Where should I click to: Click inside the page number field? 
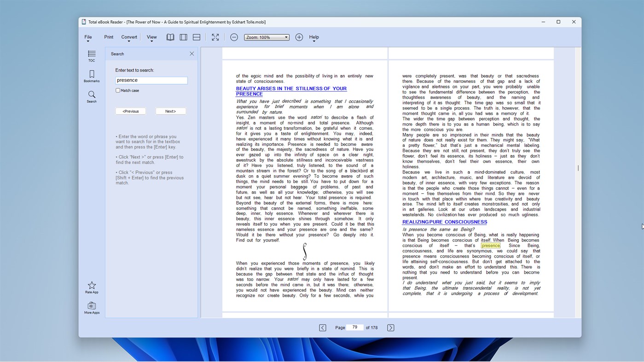click(354, 327)
